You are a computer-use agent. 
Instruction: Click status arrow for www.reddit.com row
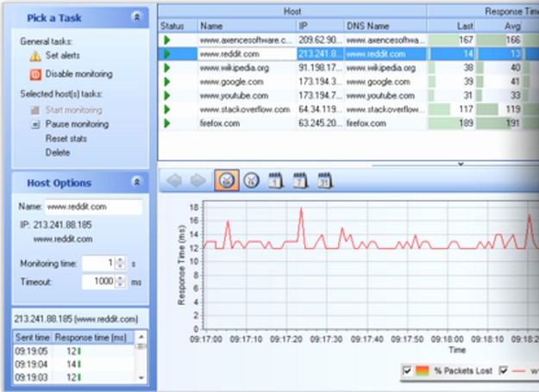point(167,54)
